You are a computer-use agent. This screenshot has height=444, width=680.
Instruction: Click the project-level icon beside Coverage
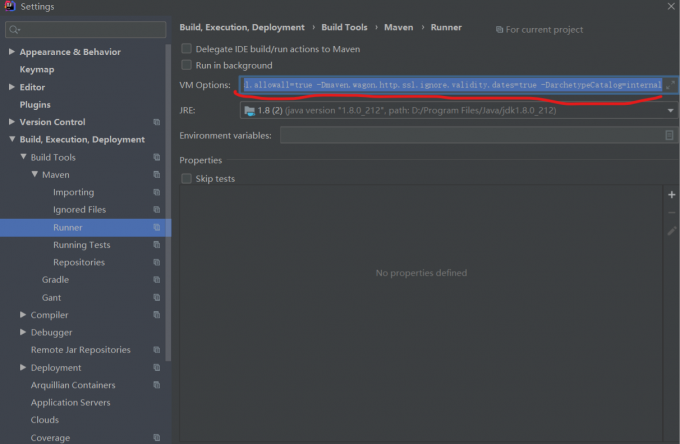[157, 437]
